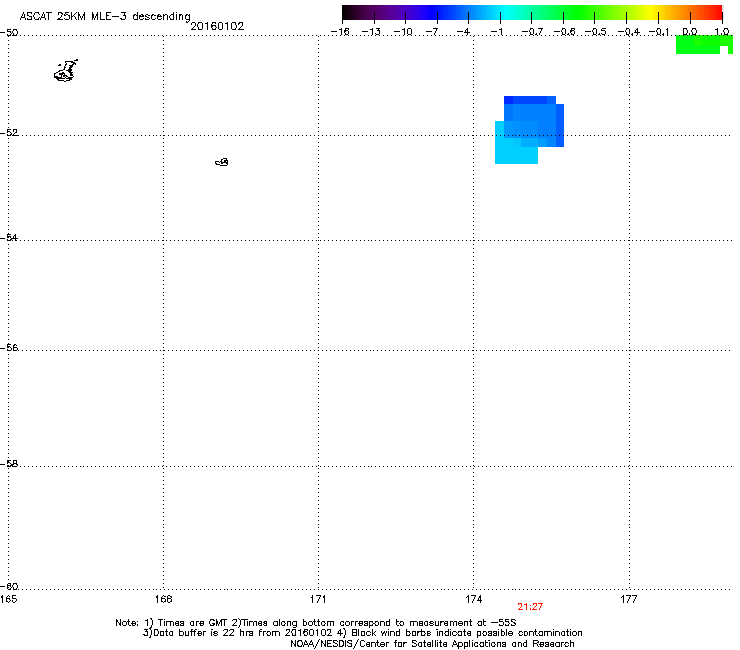Click the 174 longitude axis label
The height and width of the screenshot is (650, 740).
(473, 599)
